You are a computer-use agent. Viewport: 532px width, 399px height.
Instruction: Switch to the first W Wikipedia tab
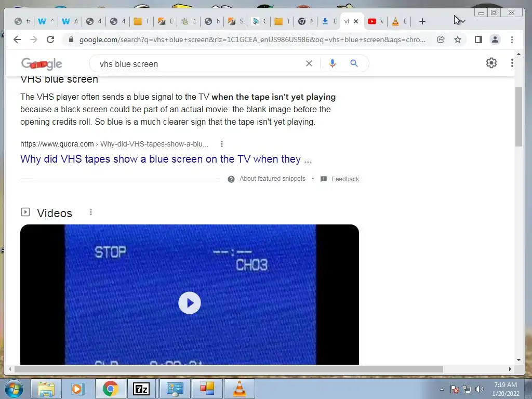(46, 21)
